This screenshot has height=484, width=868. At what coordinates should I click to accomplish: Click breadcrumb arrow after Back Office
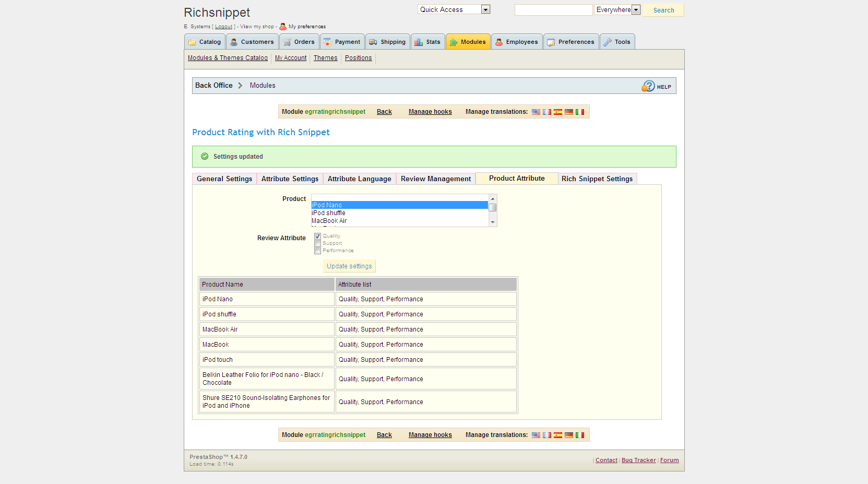pos(240,86)
